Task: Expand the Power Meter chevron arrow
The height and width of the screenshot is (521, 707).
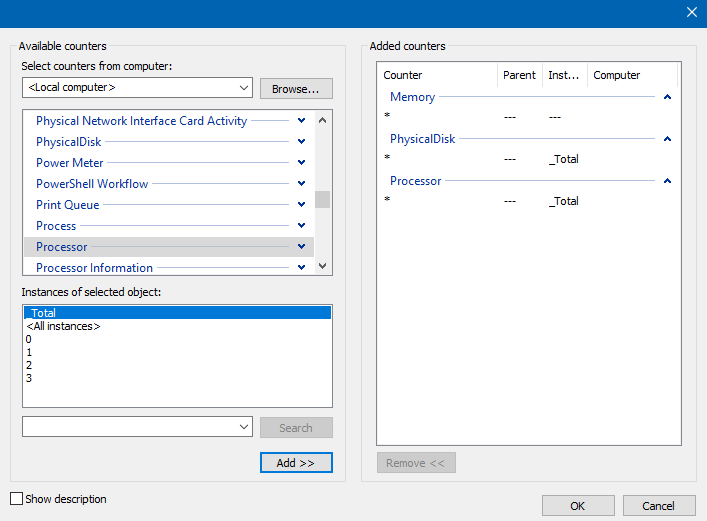Action: pos(301,163)
